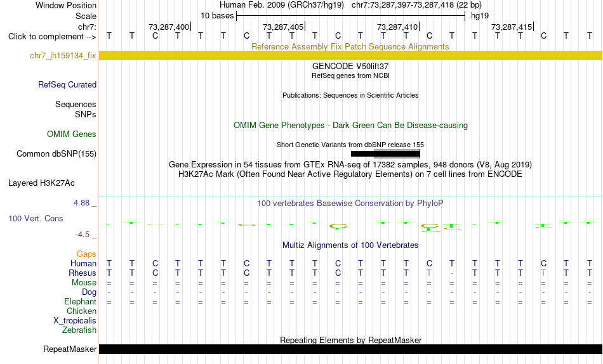Click the 4.88 PhyloP upper scale value

[x=82, y=202]
